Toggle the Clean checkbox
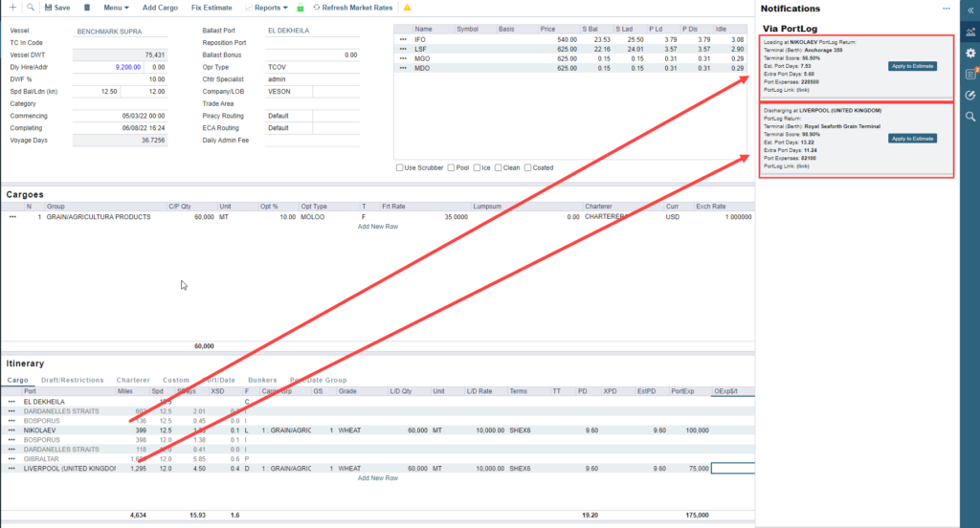The height and width of the screenshot is (528, 980). 498,167
